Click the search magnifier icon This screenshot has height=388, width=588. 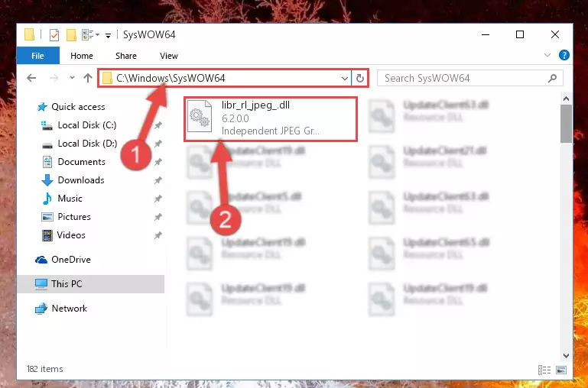tap(552, 78)
